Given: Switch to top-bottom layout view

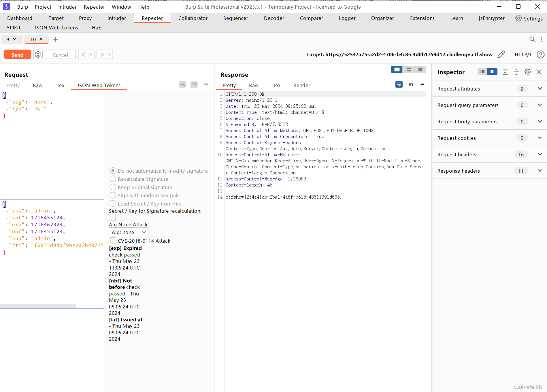Looking at the screenshot, I should pos(408,69).
